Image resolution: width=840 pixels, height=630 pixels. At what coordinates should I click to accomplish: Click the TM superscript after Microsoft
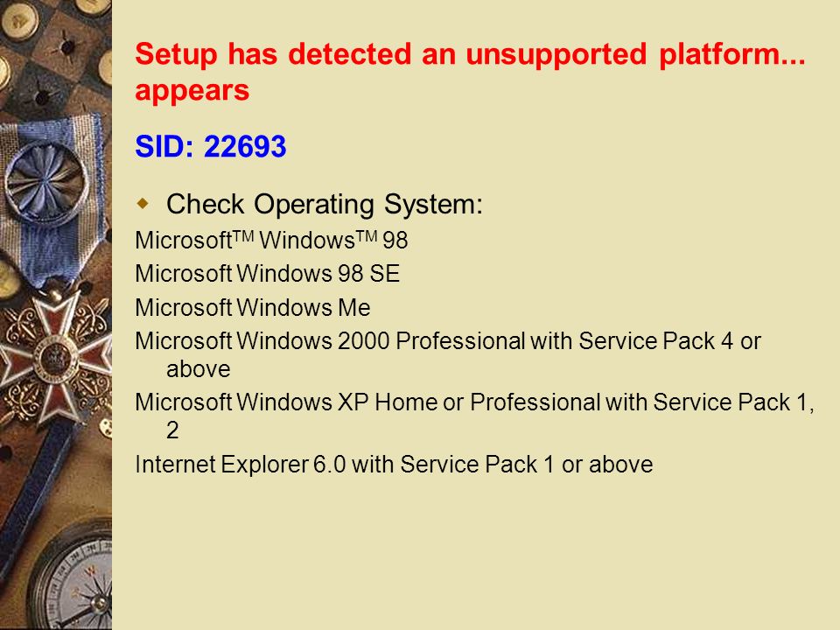coord(243,234)
